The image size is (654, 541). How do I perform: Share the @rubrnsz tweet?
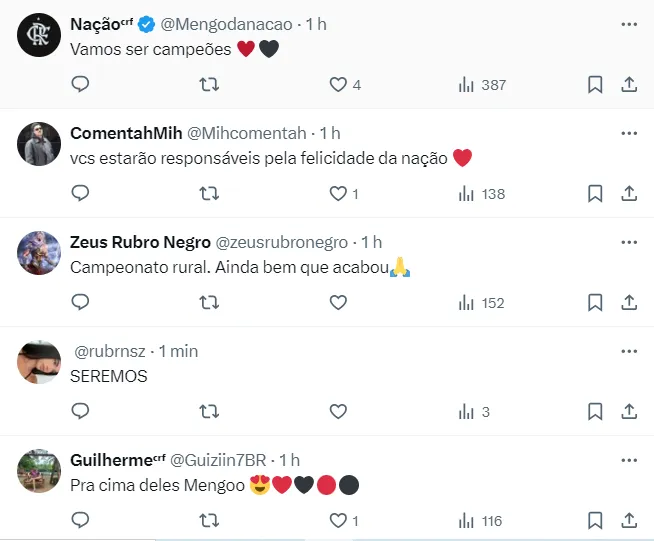(629, 410)
